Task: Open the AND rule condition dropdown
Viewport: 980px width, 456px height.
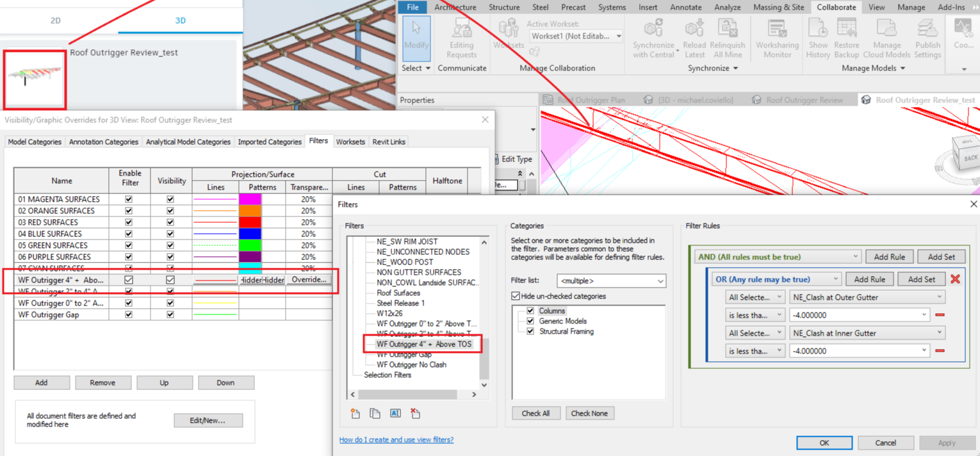Action: (x=778, y=257)
